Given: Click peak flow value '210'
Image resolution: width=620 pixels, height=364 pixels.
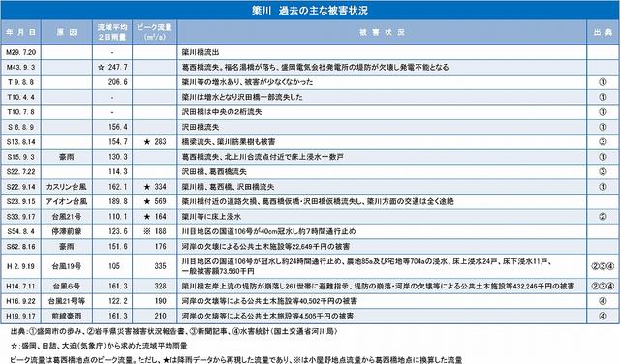Looking at the screenshot, I should [x=160, y=317].
